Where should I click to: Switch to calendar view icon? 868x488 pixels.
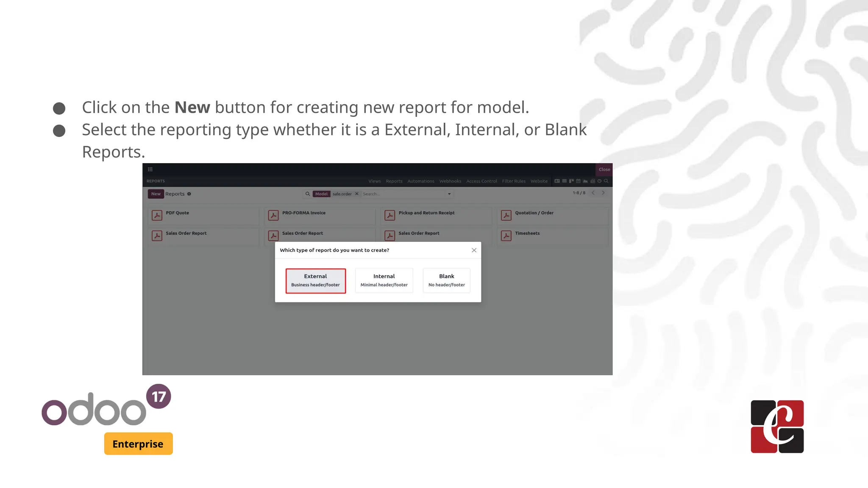(578, 181)
